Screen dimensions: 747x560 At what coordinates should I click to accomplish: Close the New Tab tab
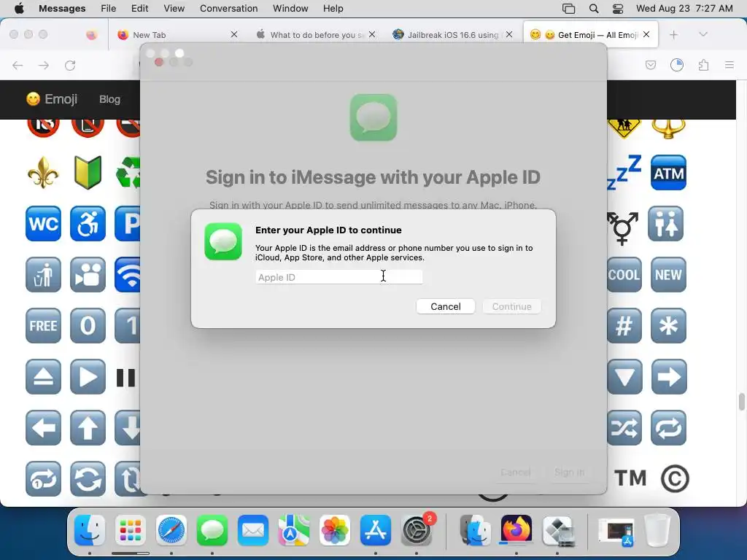234,34
